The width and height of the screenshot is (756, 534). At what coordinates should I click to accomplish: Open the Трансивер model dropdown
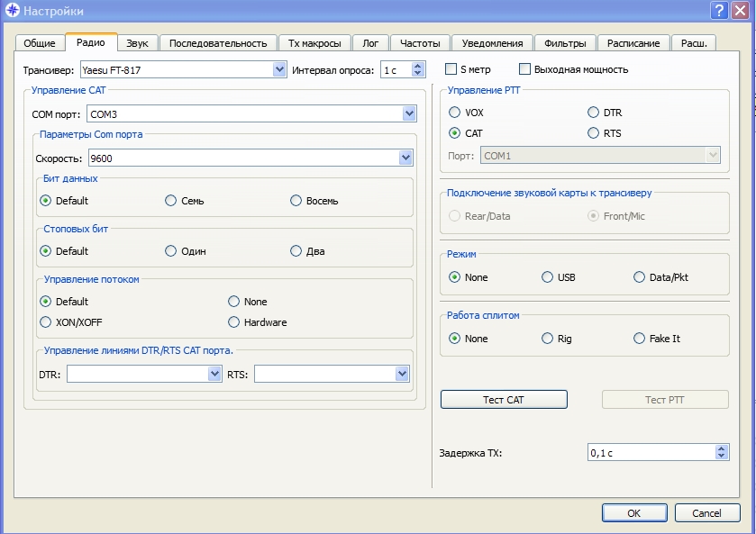278,69
